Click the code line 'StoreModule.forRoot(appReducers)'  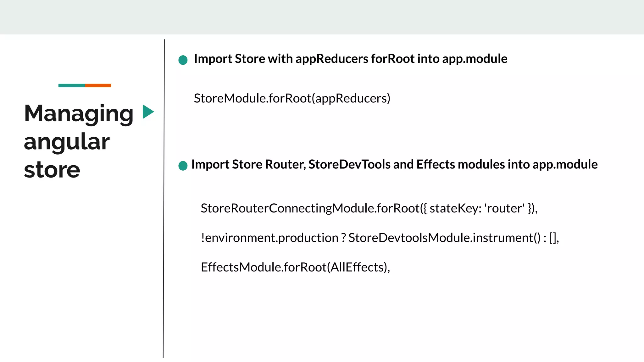(292, 98)
